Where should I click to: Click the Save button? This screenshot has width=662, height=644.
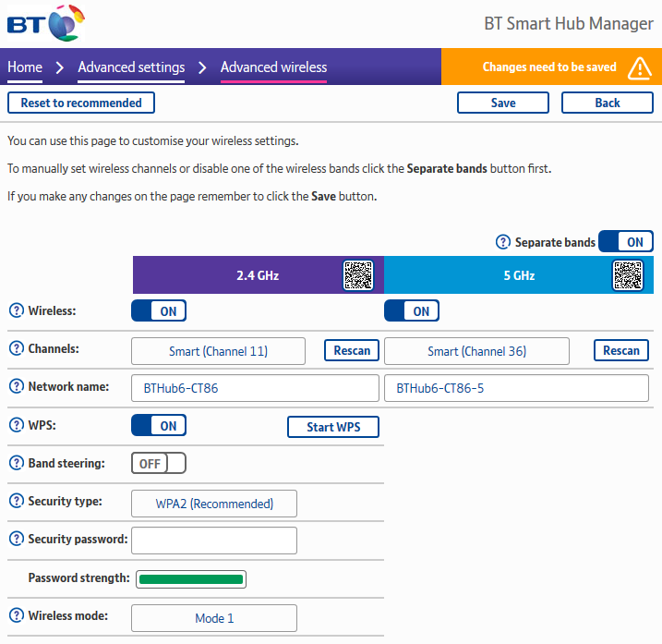point(503,103)
